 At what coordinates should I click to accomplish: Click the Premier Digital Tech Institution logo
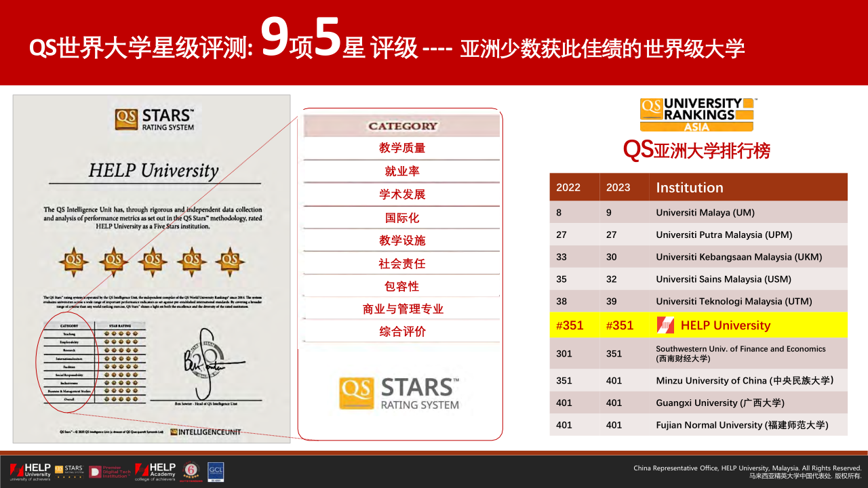point(108,471)
